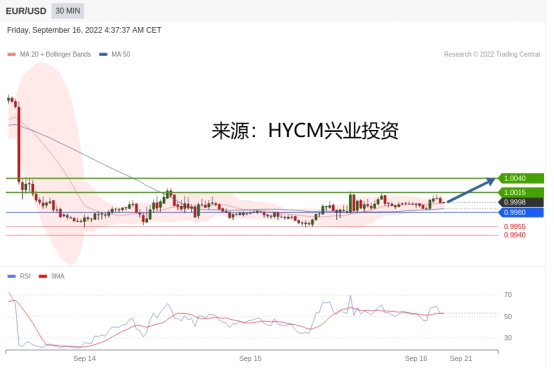Viewport: 554px width, 369px height.
Task: Click the Sep 14 date axis label
Action: point(84,358)
